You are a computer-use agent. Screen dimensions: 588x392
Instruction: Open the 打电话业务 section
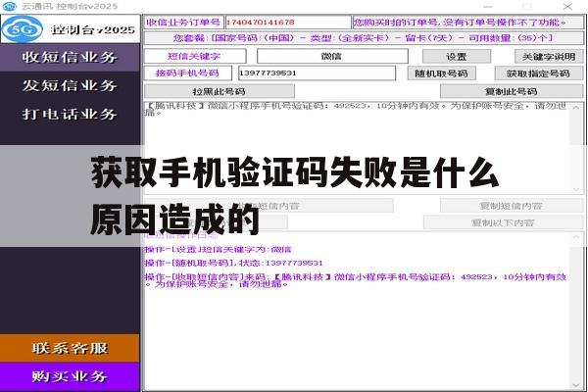(x=70, y=114)
